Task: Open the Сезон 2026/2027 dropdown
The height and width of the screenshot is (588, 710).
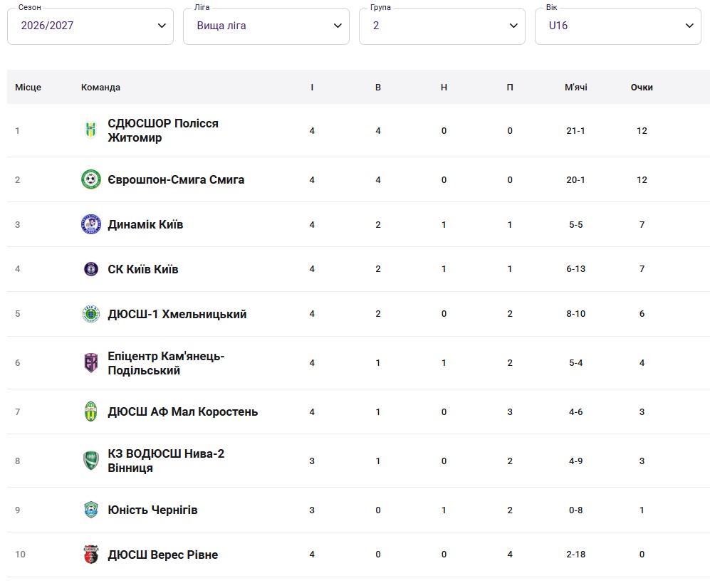Action: [90, 26]
